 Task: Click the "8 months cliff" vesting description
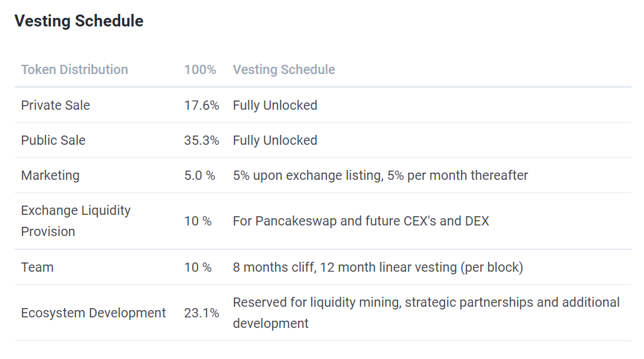coord(378,267)
